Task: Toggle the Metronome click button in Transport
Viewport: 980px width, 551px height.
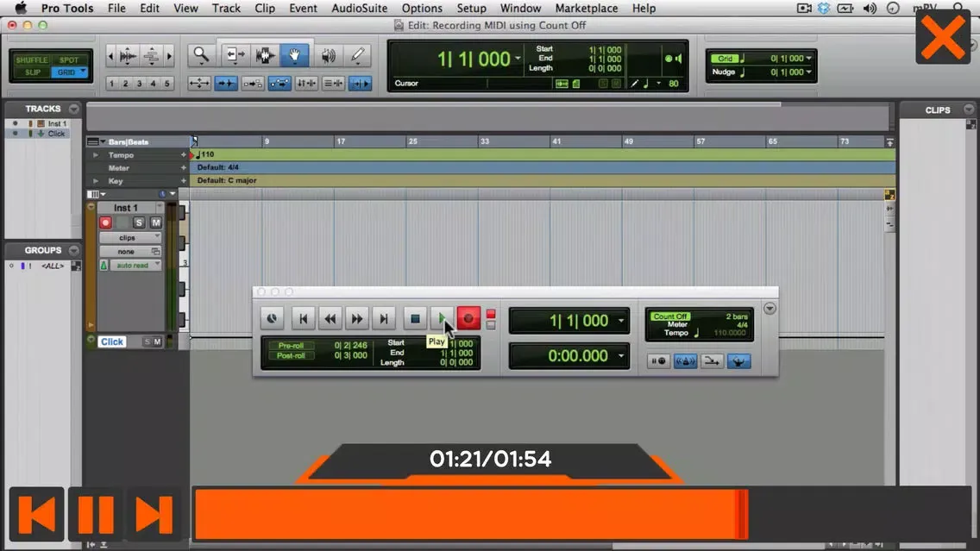Action: click(x=685, y=361)
